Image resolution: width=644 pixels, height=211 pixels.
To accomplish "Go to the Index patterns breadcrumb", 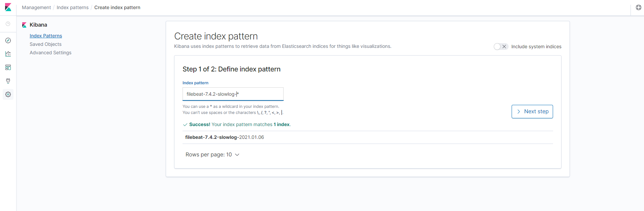I will (x=72, y=7).
